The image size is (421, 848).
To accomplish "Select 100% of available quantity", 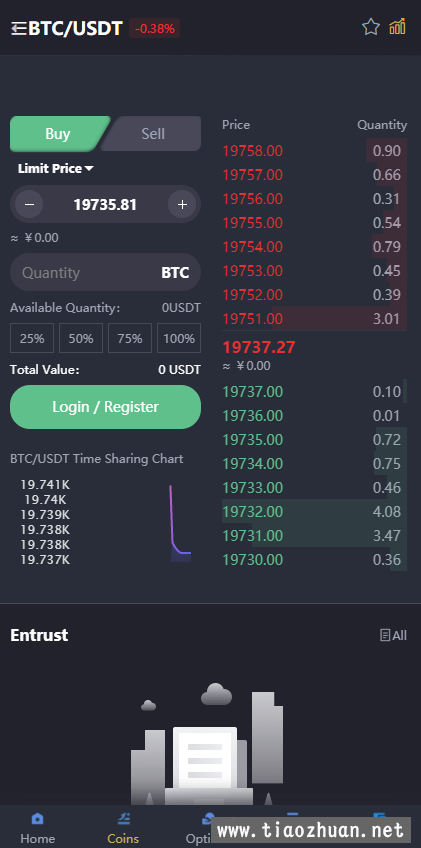I will point(179,339).
